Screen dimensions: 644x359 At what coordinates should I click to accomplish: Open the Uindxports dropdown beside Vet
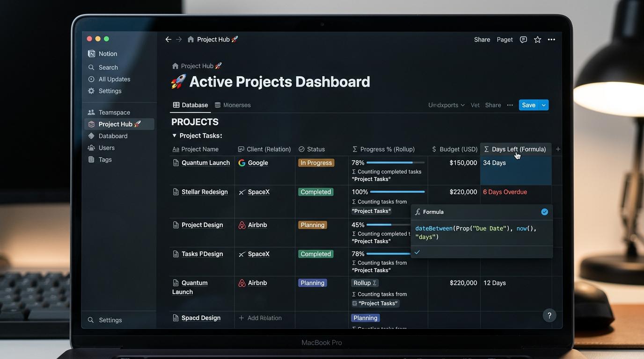click(x=446, y=105)
